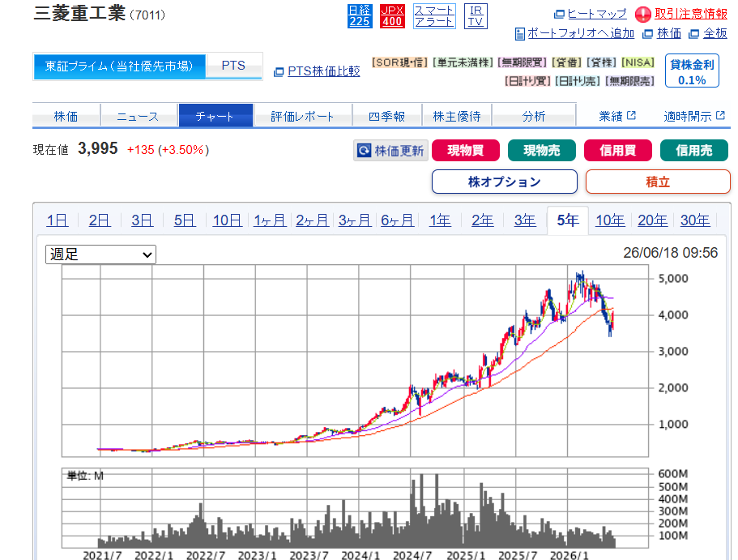Select the チャート tab
This screenshot has width=738, height=560.
tap(215, 115)
